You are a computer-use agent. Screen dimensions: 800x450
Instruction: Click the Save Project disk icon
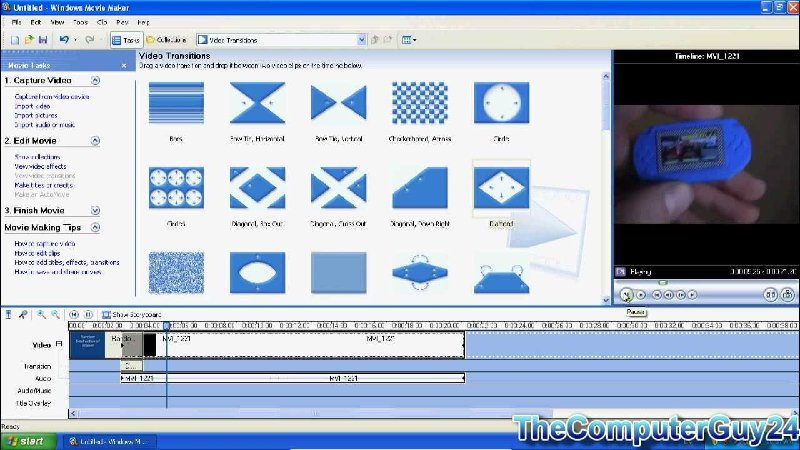43,40
